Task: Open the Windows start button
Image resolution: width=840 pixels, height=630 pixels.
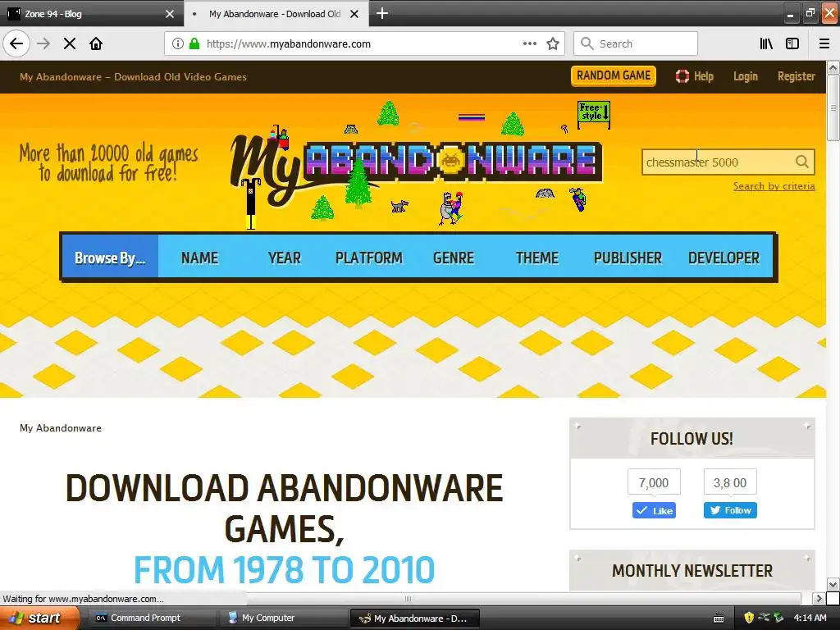Action: click(39, 618)
